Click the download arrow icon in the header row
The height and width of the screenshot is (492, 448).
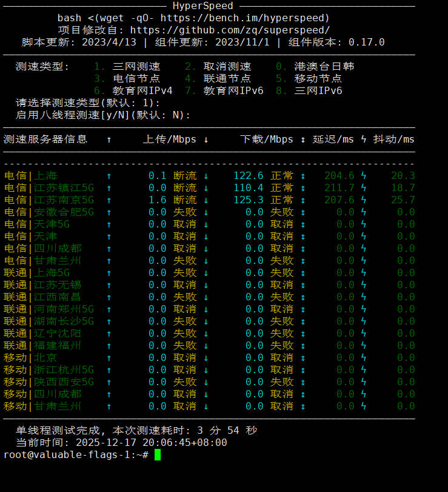point(206,140)
